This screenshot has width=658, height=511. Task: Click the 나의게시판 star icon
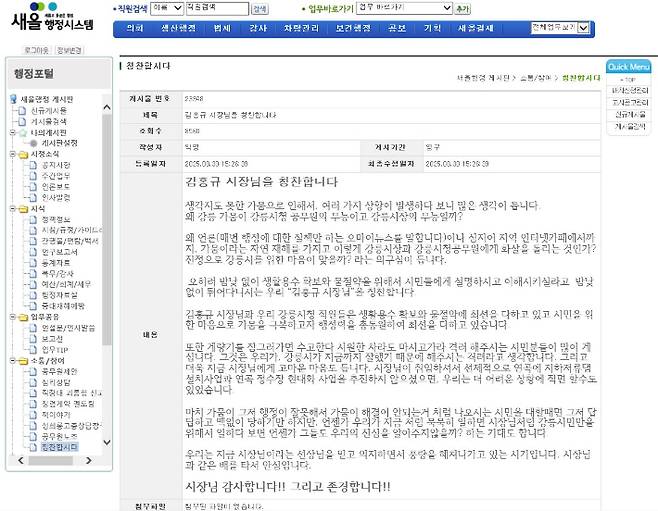coord(23,132)
